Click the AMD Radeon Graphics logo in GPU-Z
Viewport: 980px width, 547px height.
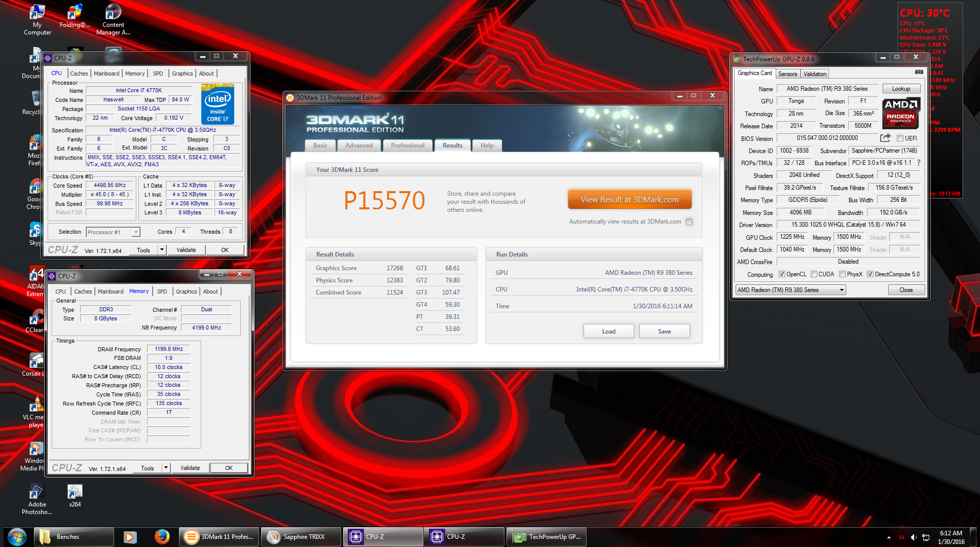[900, 114]
